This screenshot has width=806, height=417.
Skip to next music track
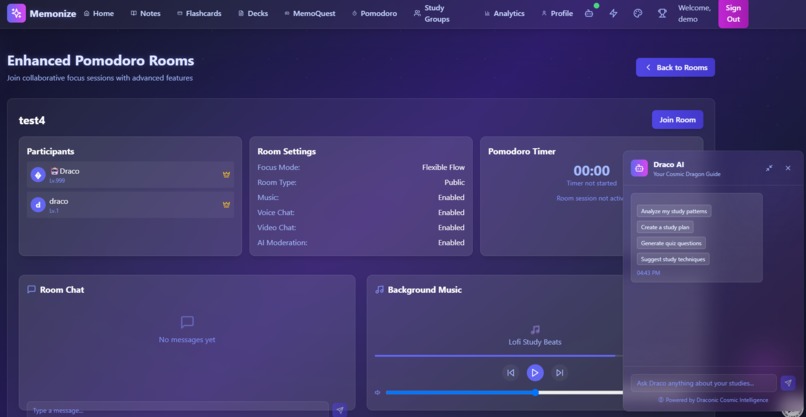click(x=559, y=373)
